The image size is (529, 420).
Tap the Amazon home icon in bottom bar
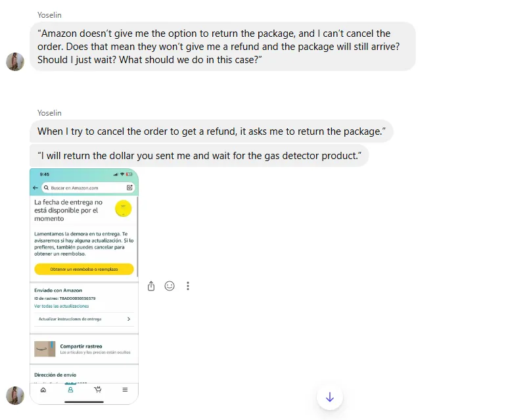(43, 390)
